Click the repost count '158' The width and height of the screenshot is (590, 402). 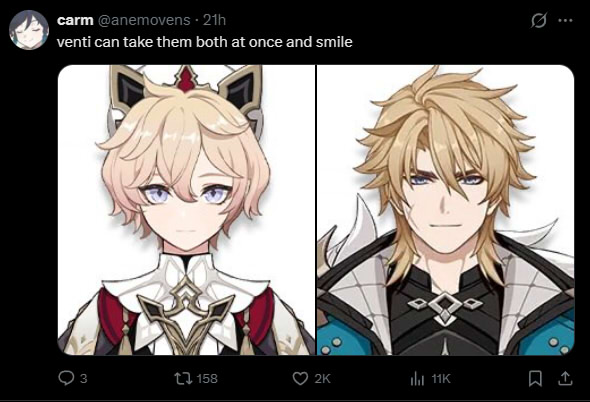click(207, 378)
